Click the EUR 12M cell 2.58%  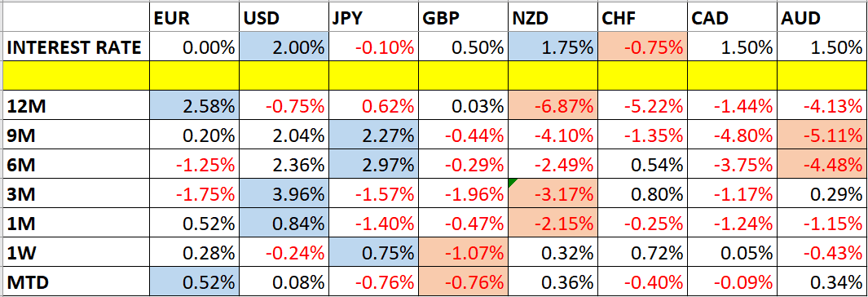[194, 105]
